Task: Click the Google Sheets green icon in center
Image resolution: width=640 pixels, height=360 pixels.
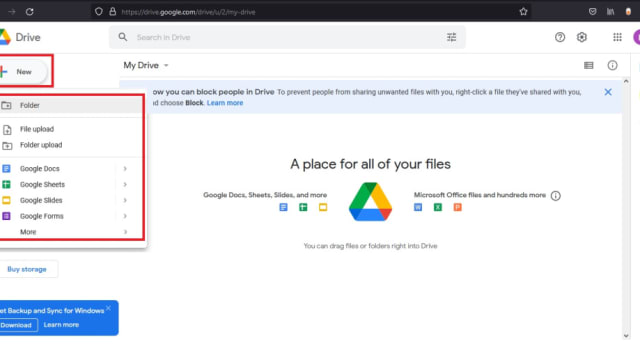Action: click(303, 207)
